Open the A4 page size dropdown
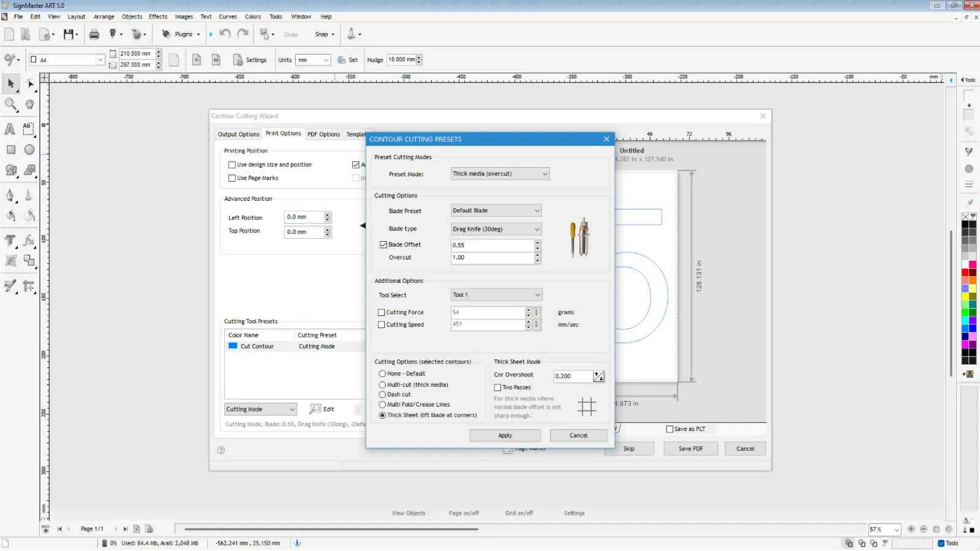980x551 pixels. click(67, 60)
